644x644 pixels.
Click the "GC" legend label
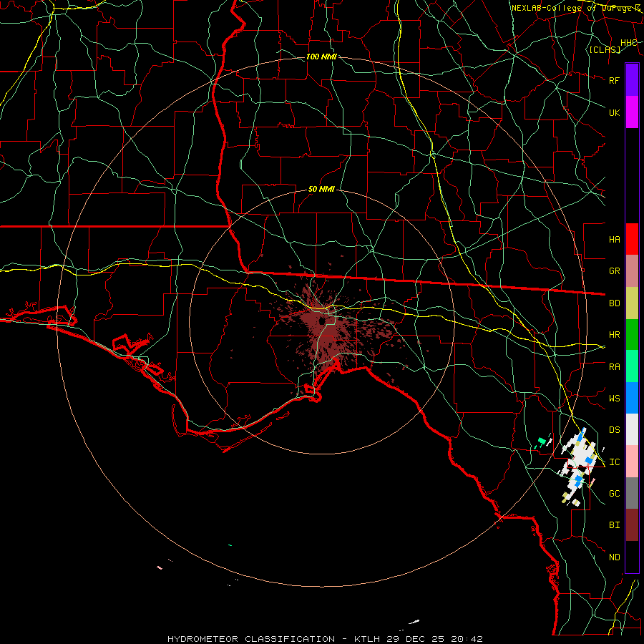(614, 493)
